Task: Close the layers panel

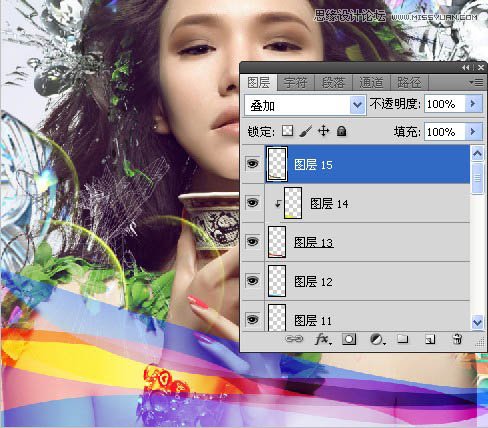Action: [x=481, y=68]
